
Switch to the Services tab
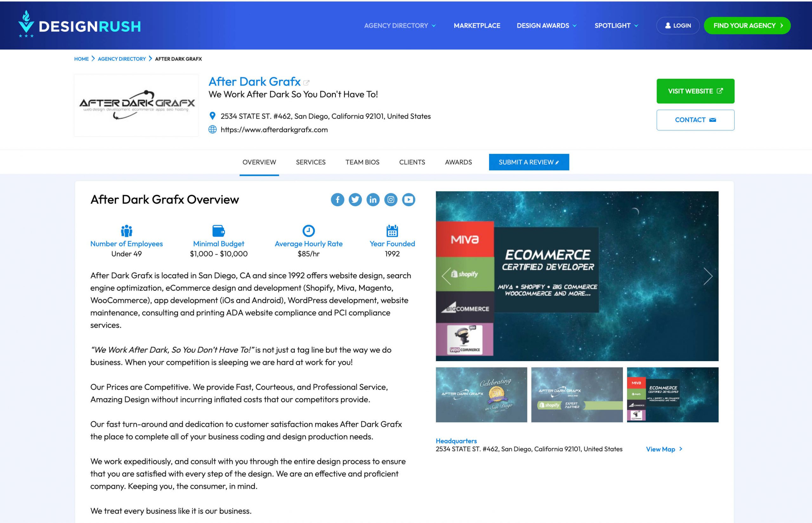tap(311, 162)
